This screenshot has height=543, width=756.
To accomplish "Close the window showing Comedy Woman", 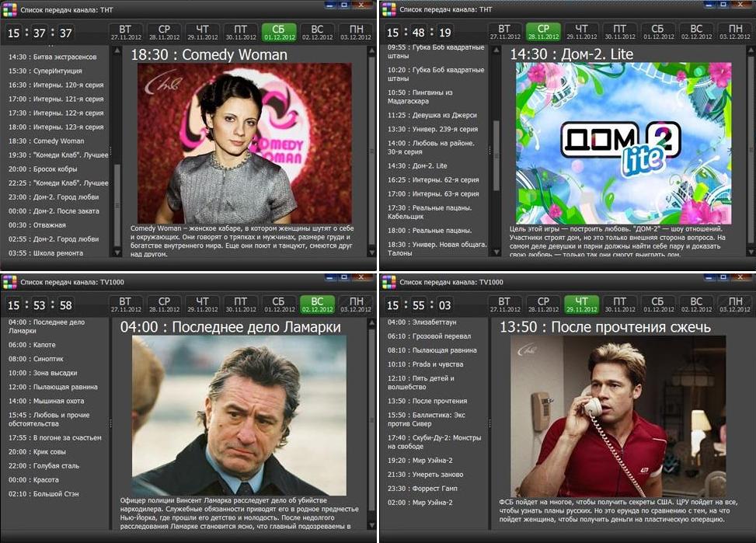I will [361, 5].
